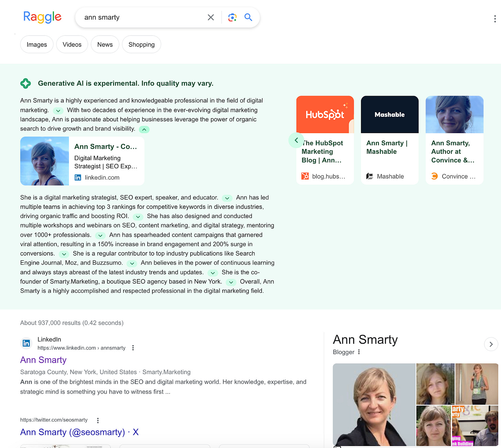Expand chevron after "industry trends and updates."
The width and height of the screenshot is (501, 448).
[213, 273]
